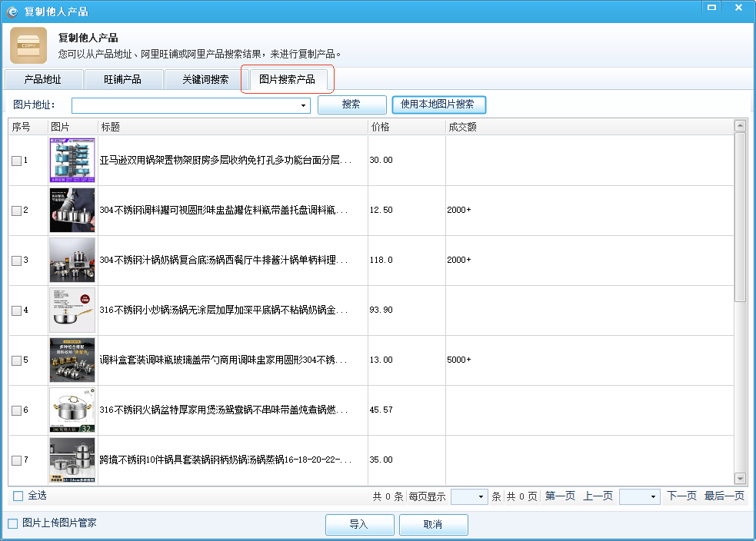The image size is (756, 541).
Task: Click row 5 seasoning box set thumbnail
Action: point(72,360)
